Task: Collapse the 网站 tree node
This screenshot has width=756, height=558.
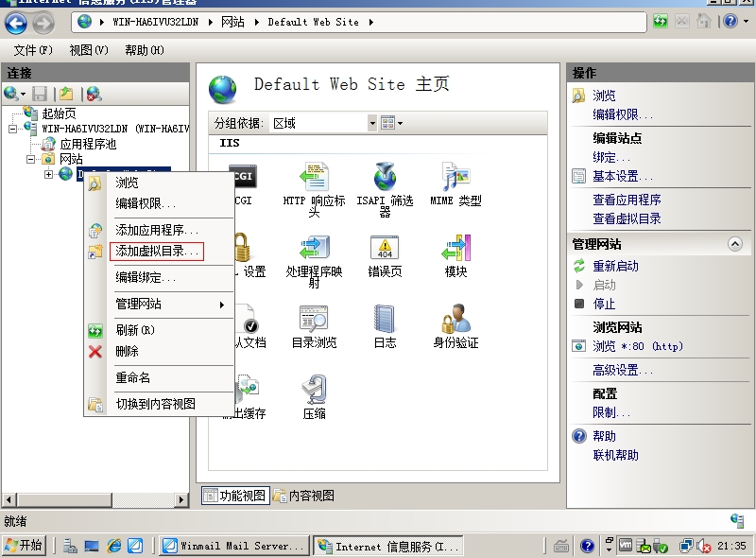Action: (x=30, y=159)
